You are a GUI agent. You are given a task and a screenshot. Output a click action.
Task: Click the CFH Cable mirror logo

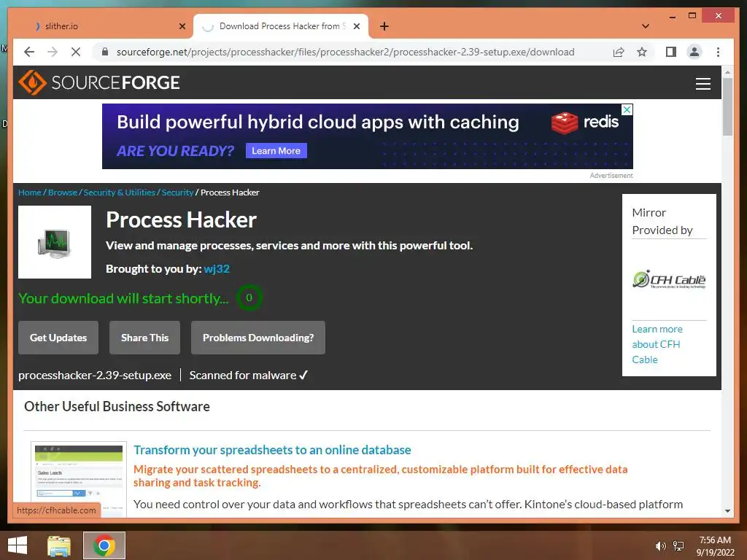pos(669,279)
